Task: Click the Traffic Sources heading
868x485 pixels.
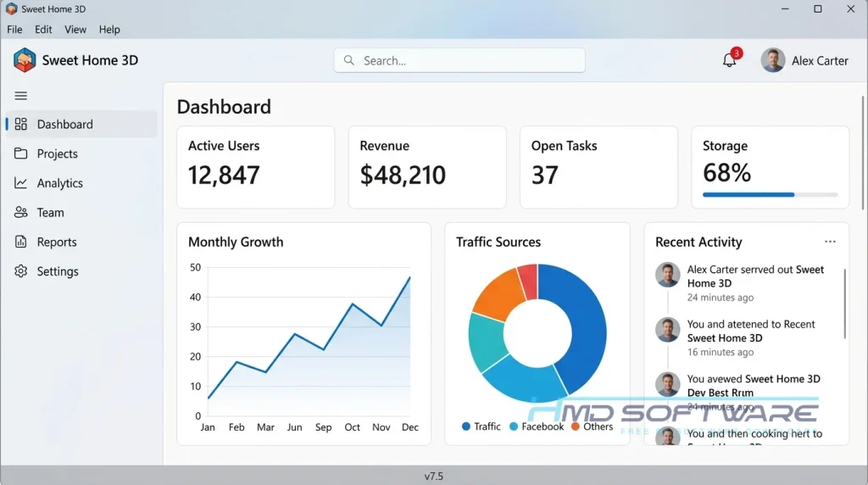Action: click(x=498, y=242)
